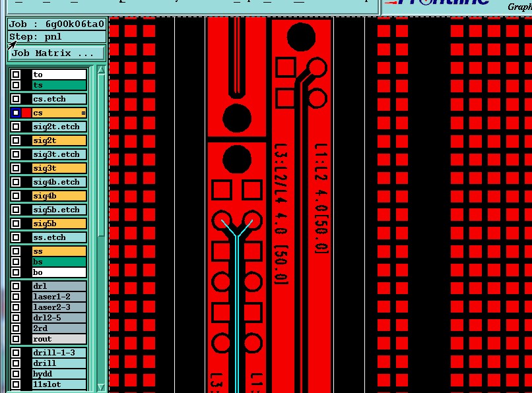Toggle the checkbox for layer ss
The image size is (532, 393).
tap(16, 251)
